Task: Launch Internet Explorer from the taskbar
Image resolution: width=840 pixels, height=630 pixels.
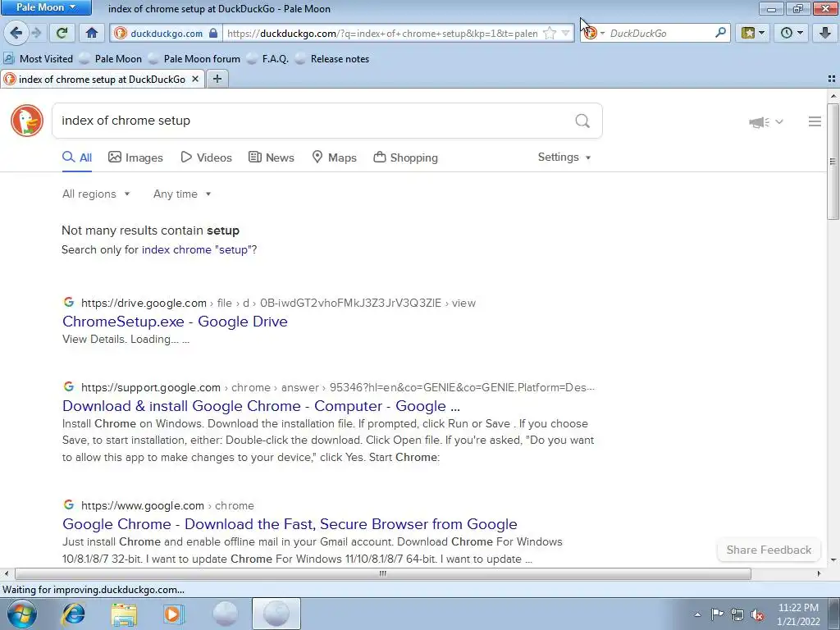Action: (73, 614)
